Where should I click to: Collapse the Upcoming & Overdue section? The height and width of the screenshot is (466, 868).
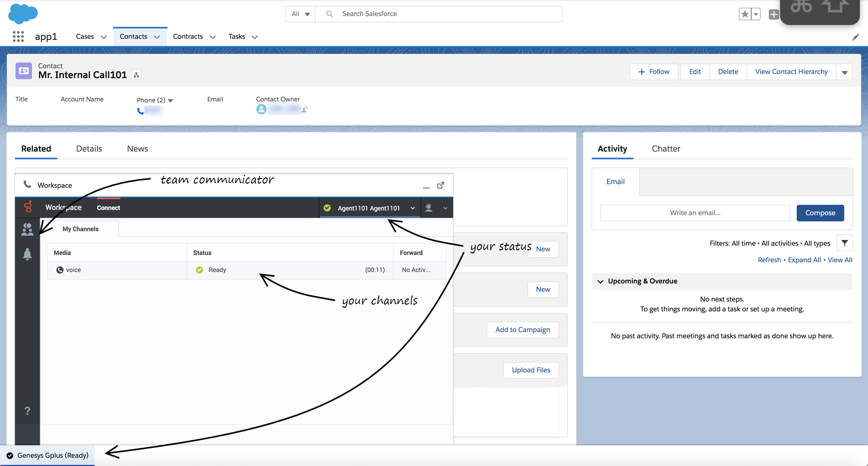(x=600, y=281)
